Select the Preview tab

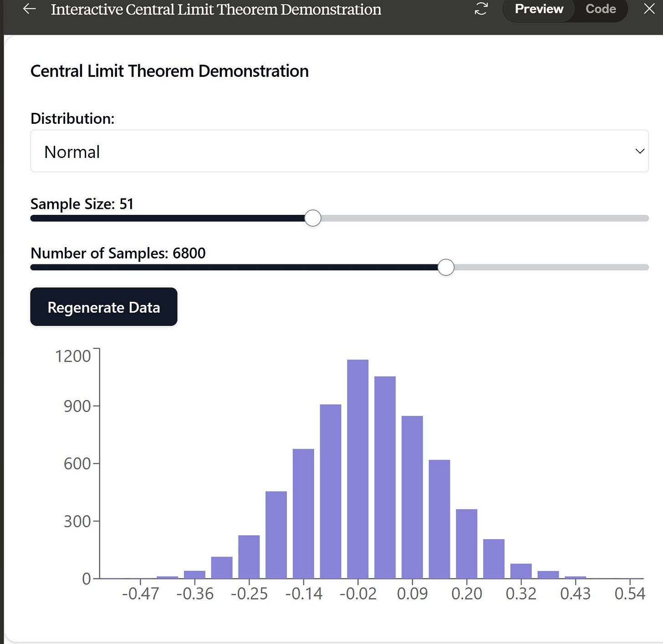[539, 9]
